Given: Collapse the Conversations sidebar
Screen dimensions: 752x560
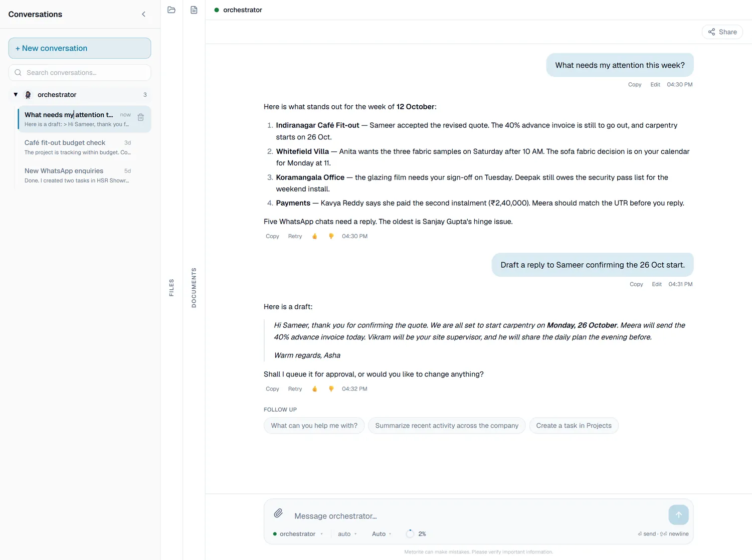Looking at the screenshot, I should [x=144, y=14].
